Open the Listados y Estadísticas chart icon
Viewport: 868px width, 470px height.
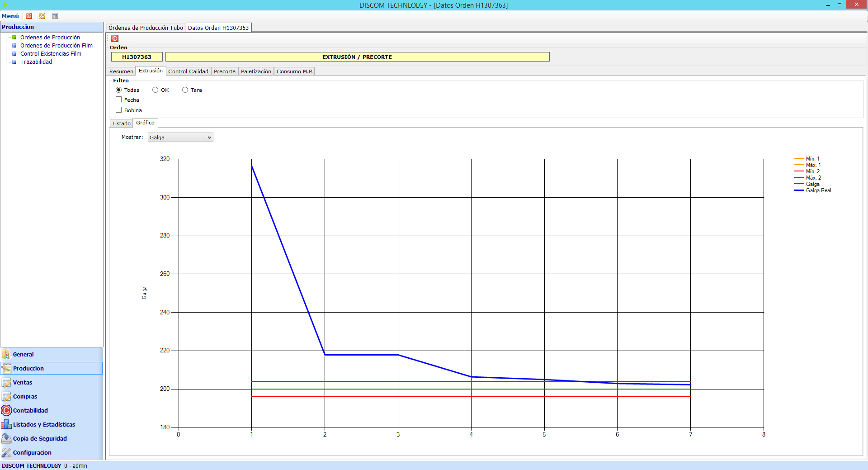click(x=6, y=424)
